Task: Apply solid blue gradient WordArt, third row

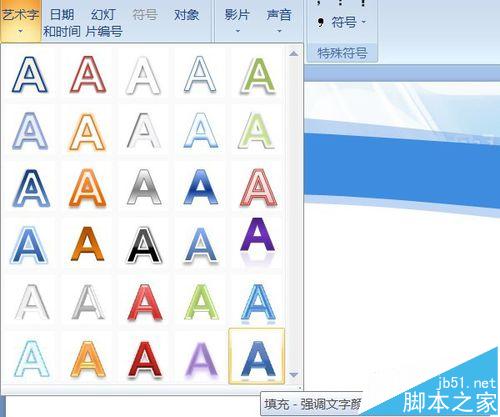Action: [200, 188]
